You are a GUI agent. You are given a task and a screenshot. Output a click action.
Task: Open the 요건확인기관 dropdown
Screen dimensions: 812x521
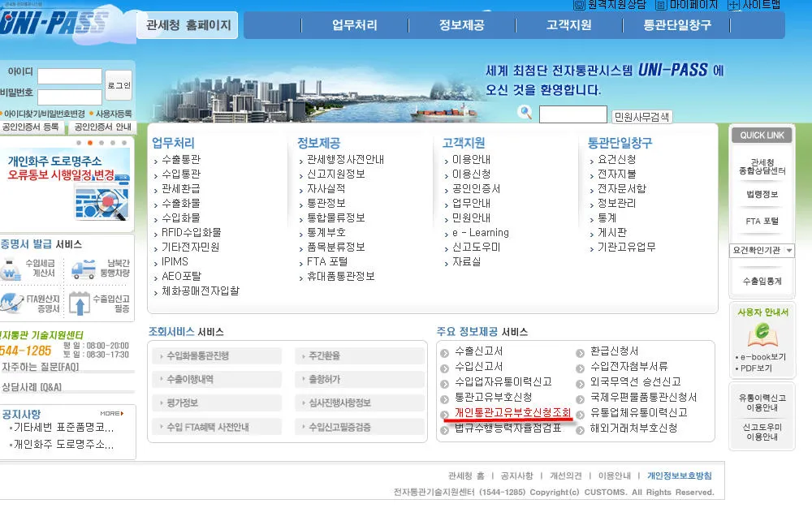tap(762, 251)
